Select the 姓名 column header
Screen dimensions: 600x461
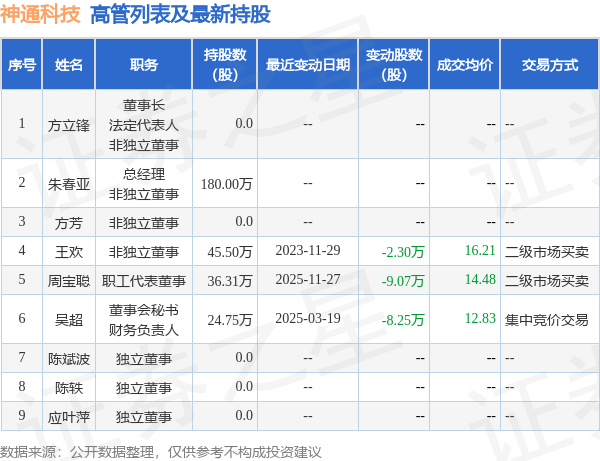[x=68, y=64]
